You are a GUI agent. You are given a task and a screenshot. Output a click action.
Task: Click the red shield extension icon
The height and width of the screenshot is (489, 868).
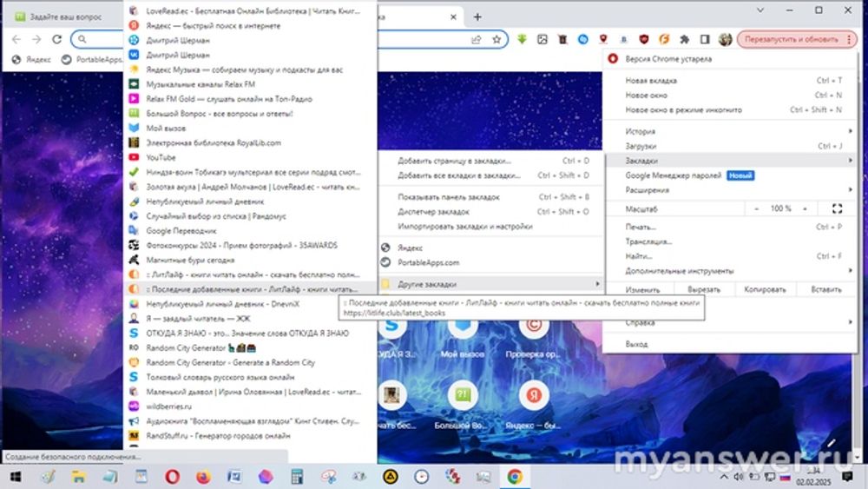[x=643, y=39]
